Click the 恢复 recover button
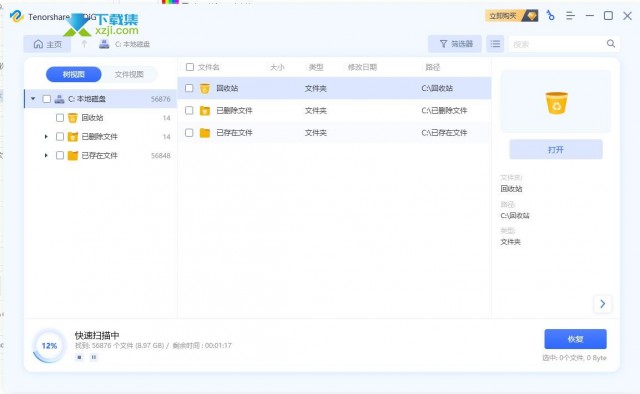 pos(575,339)
